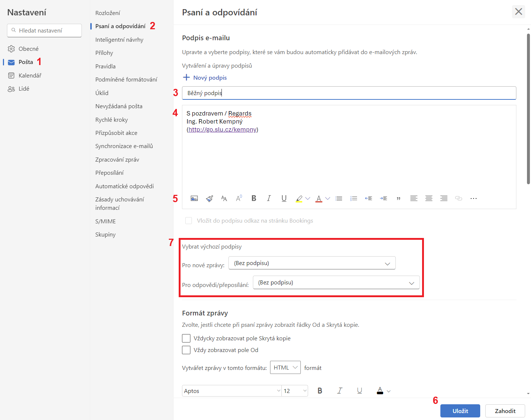This screenshot has width=531, height=420.
Task: Click the Uložit button
Action: pyautogui.click(x=460, y=411)
